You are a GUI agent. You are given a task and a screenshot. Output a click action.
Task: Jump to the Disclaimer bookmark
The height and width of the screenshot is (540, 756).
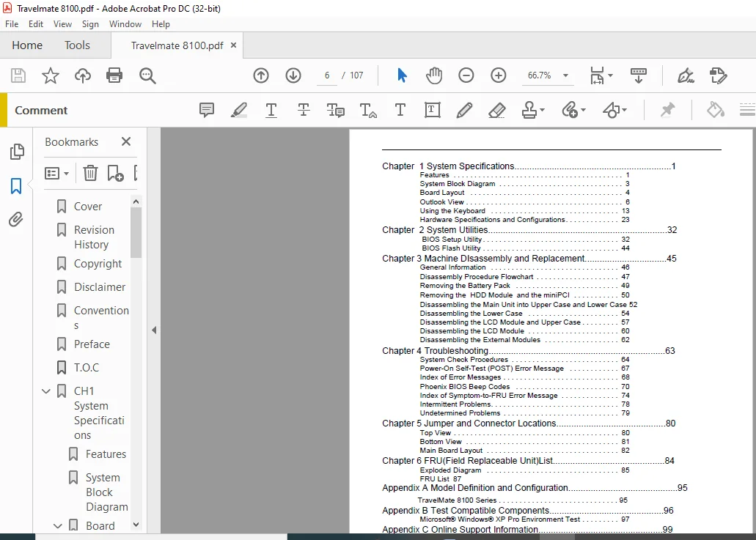coord(100,287)
